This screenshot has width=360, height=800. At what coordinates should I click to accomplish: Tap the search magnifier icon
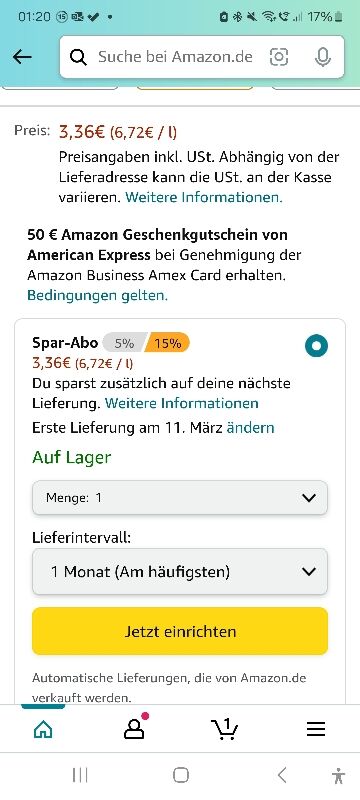coord(78,57)
